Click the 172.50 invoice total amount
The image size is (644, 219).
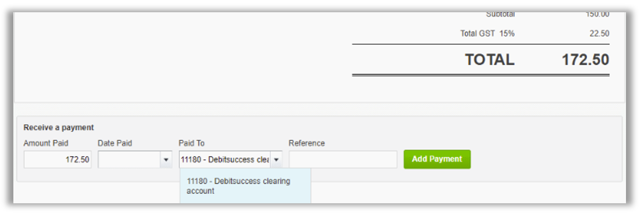[x=585, y=60]
